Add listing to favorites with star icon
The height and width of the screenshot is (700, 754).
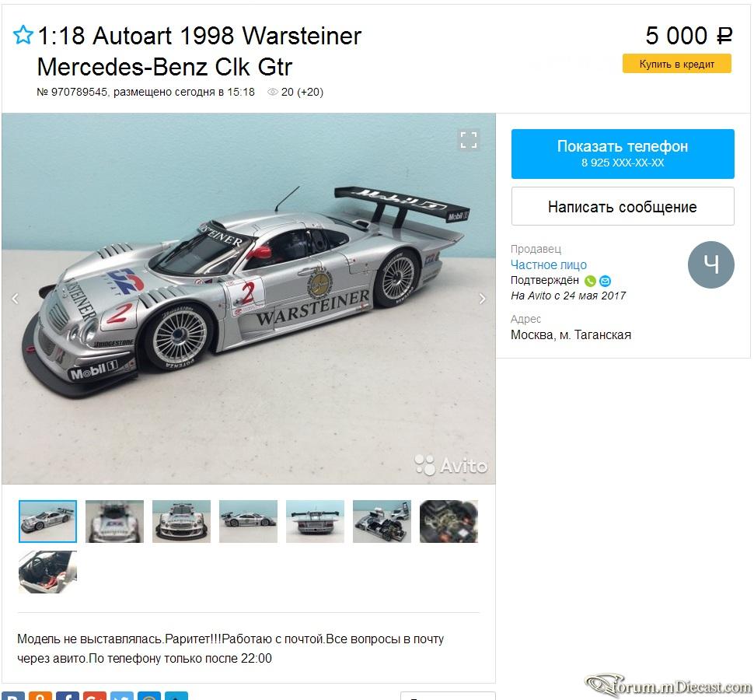click(23, 35)
